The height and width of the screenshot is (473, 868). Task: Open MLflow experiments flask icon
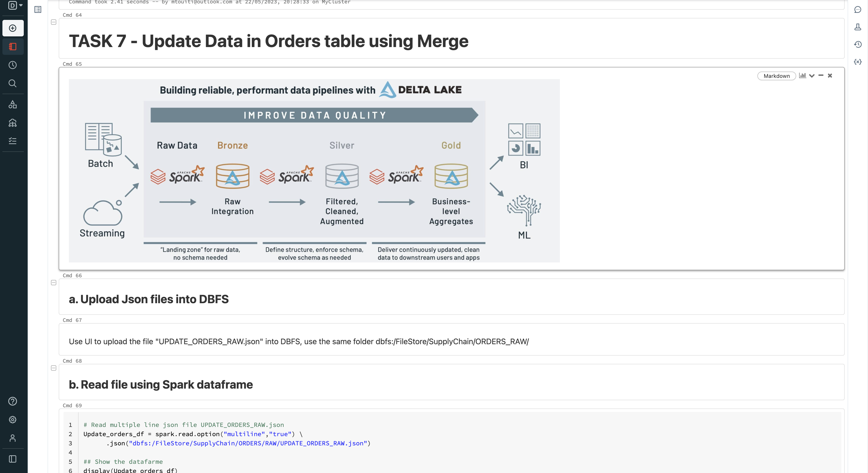pos(858,27)
